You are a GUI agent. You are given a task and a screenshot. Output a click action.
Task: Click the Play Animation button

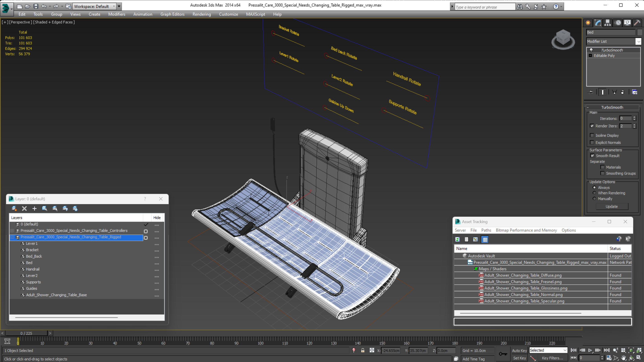(x=590, y=350)
